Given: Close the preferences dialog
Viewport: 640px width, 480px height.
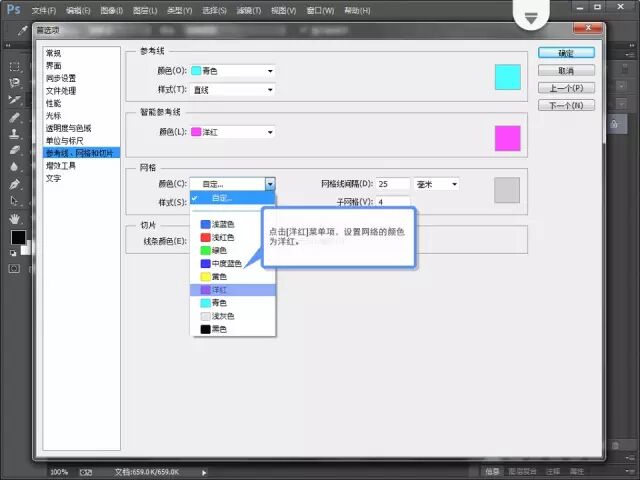Looking at the screenshot, I should (588, 28).
